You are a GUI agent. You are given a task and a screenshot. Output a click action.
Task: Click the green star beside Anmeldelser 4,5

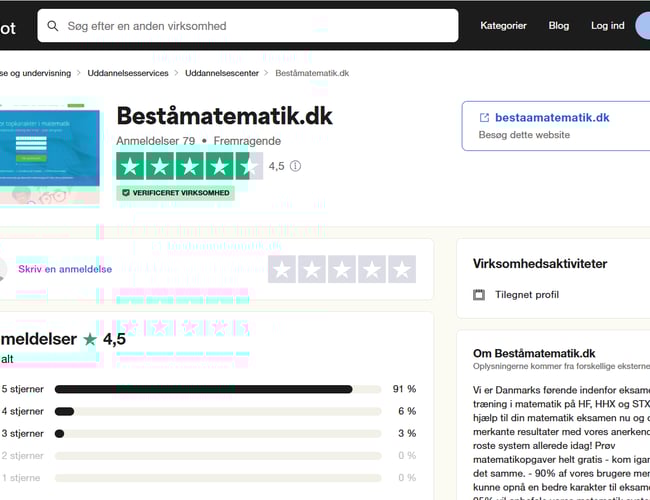click(x=90, y=340)
